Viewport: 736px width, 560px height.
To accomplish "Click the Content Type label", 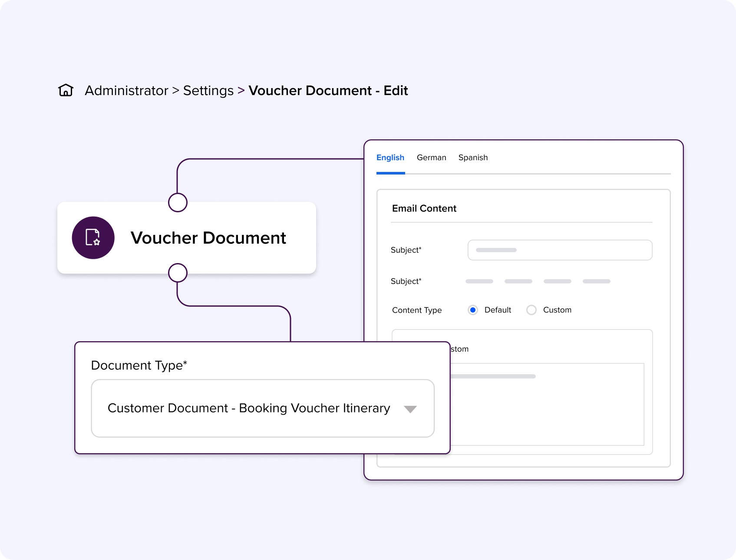I will pyautogui.click(x=417, y=310).
